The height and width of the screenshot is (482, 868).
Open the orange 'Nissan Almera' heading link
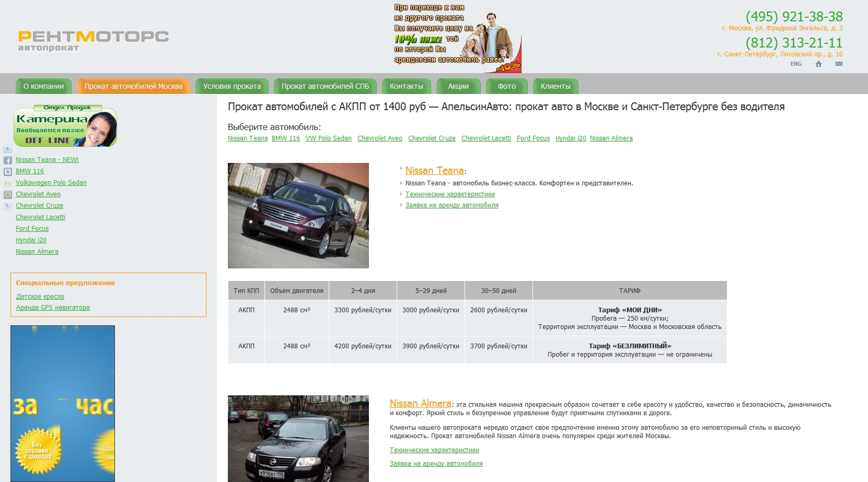(x=421, y=404)
